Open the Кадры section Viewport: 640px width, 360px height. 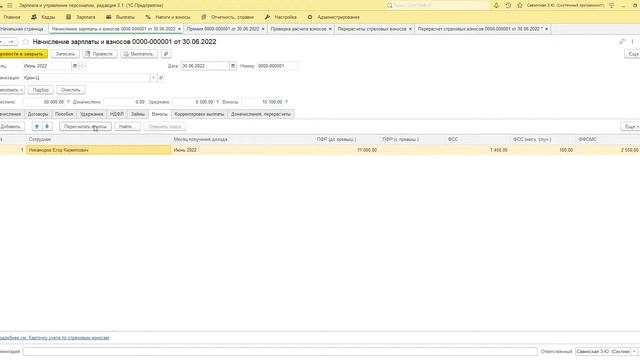point(43,17)
